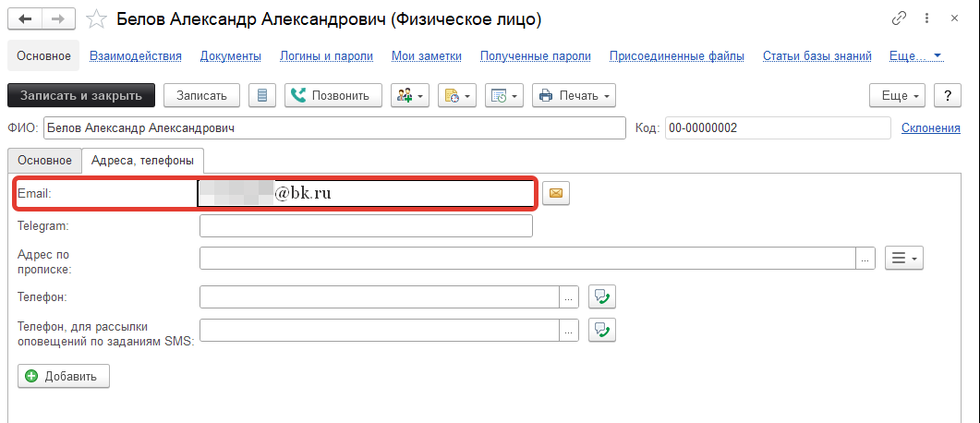Open the Логины и пароли section
This screenshot has height=423, width=980.
point(326,56)
